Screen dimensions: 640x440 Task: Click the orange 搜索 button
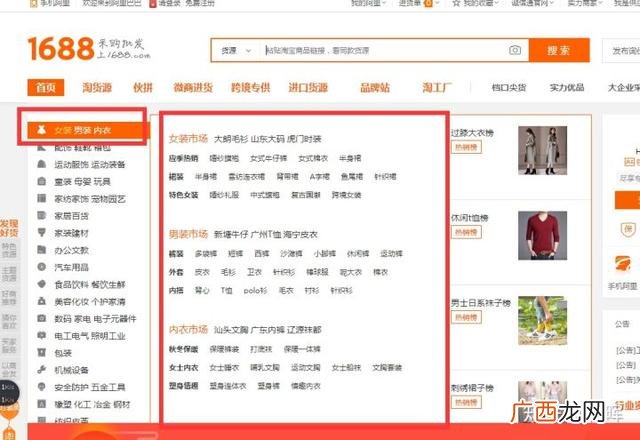point(559,50)
